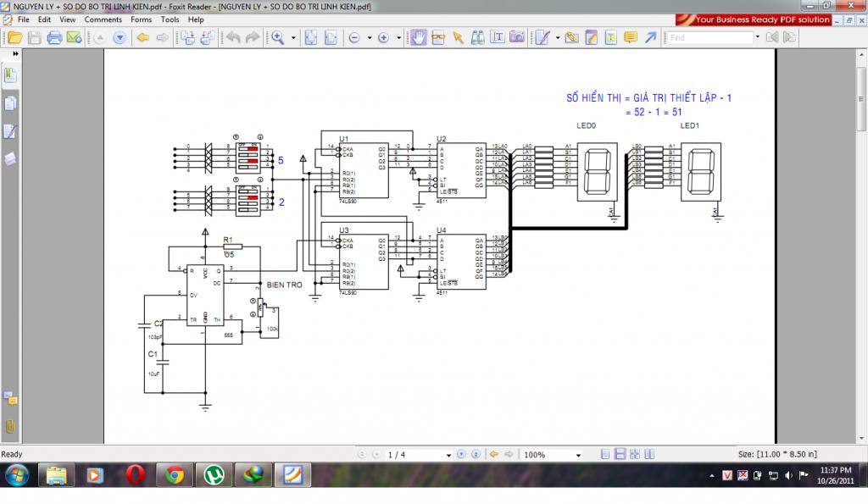Click inside the Find text field
868x504 pixels.
(709, 38)
